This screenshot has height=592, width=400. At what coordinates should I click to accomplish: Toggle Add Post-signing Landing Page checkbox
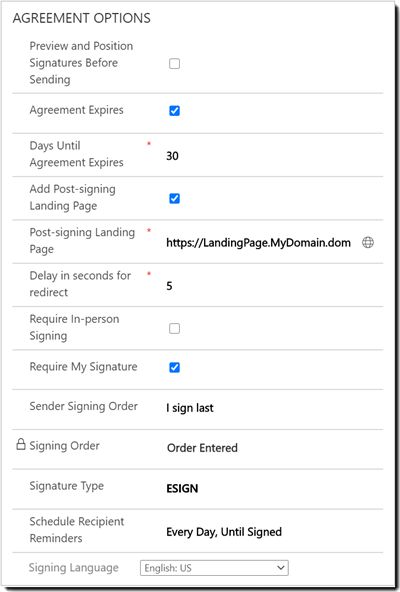tap(174, 198)
